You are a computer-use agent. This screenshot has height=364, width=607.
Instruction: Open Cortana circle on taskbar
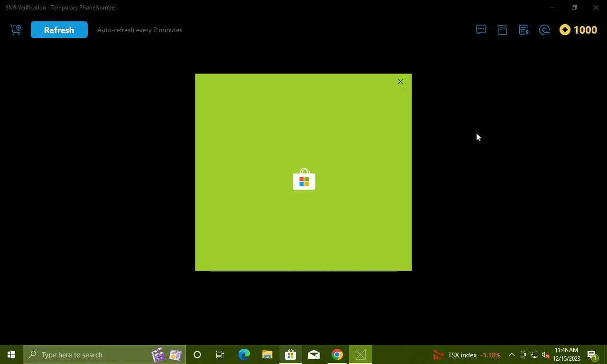point(197,355)
